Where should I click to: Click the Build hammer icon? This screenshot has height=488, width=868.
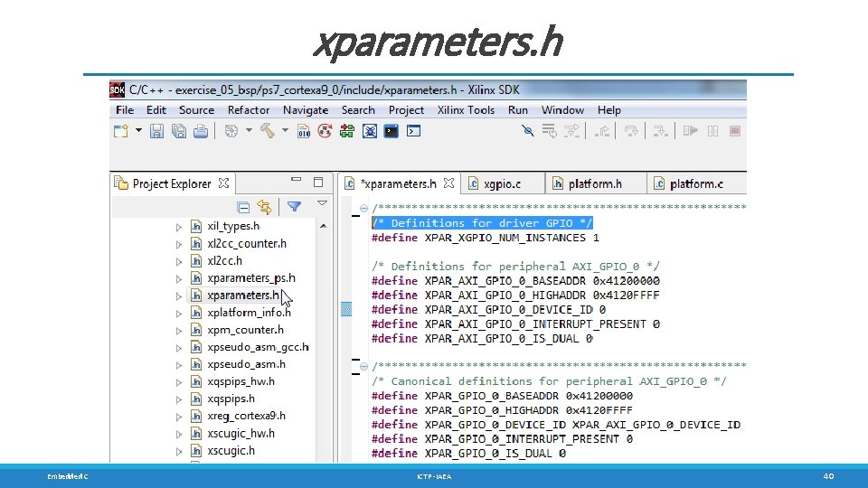coord(268,131)
